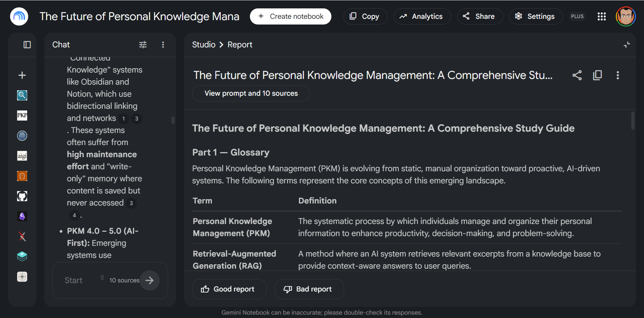Collapse the Studio report panel

pyautogui.click(x=627, y=45)
